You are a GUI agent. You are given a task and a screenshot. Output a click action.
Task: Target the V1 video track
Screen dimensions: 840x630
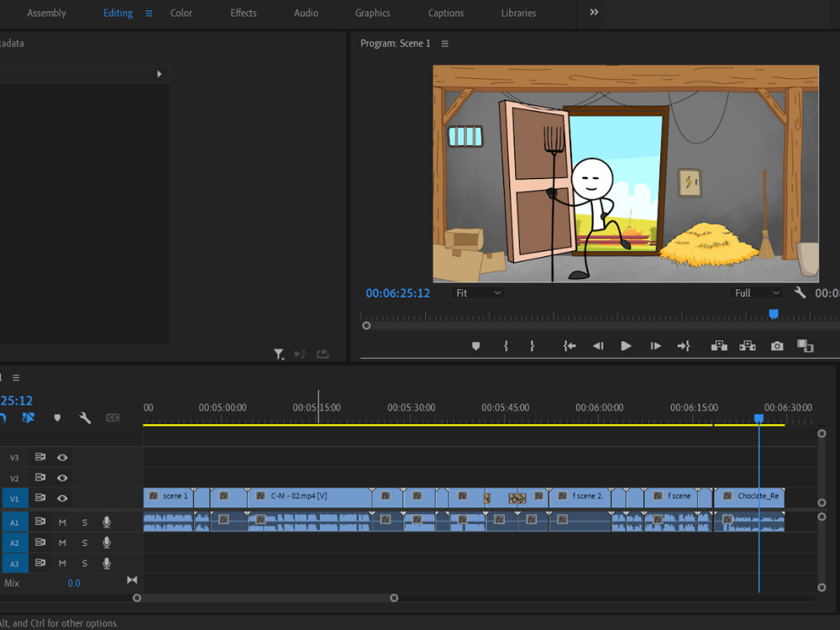pos(14,499)
